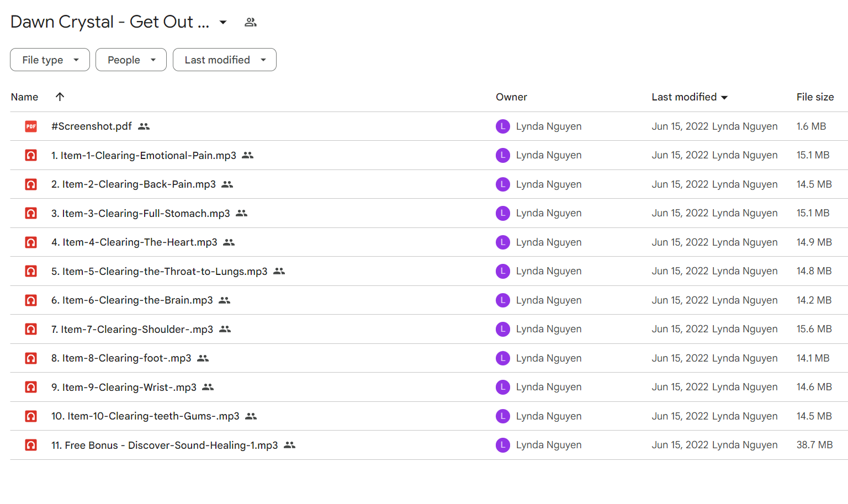Click the audio icon for Item-2-Clearing-Back-Pain.mp3
The height and width of the screenshot is (504, 848).
(x=31, y=184)
